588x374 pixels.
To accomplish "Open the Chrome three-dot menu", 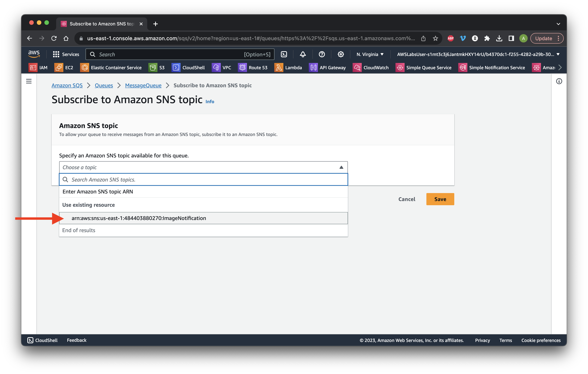I will [558, 38].
